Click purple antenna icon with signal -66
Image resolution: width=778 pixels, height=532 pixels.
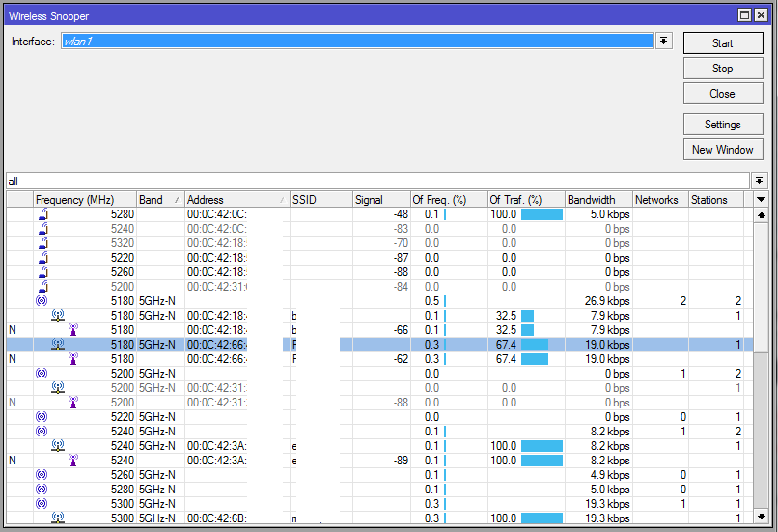(73, 330)
